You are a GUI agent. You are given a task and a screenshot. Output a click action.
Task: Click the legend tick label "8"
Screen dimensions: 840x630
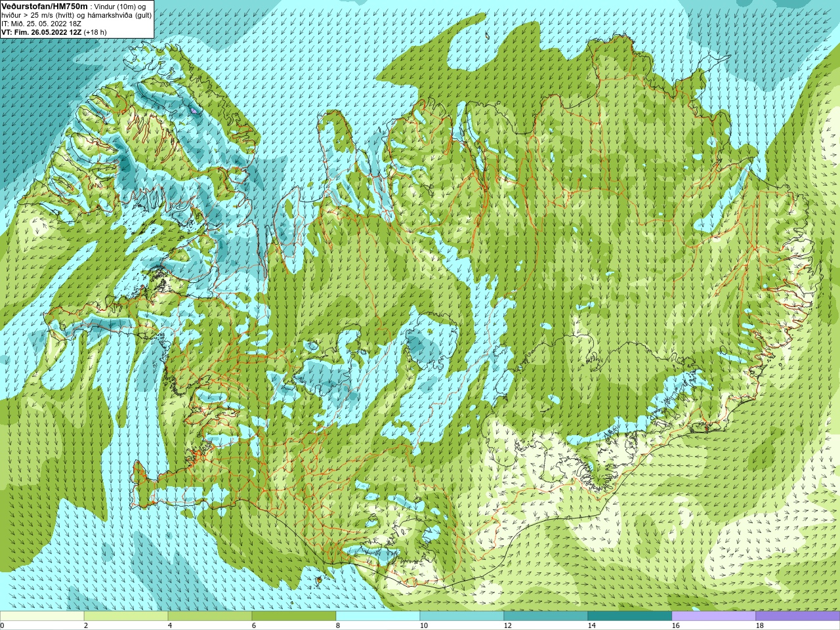pos(338,625)
